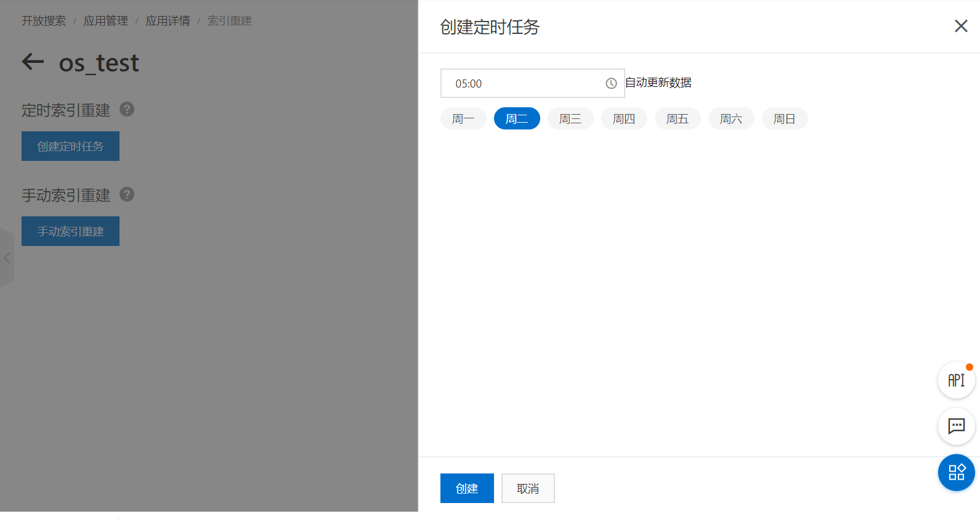Show help for 定时索引重建
Viewport: 980px width, 524px height.
[x=127, y=109]
